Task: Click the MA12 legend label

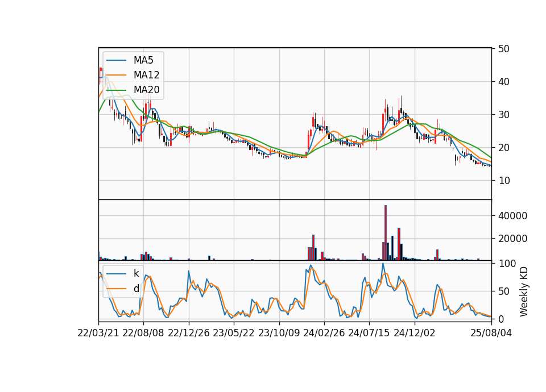Action: 146,75
